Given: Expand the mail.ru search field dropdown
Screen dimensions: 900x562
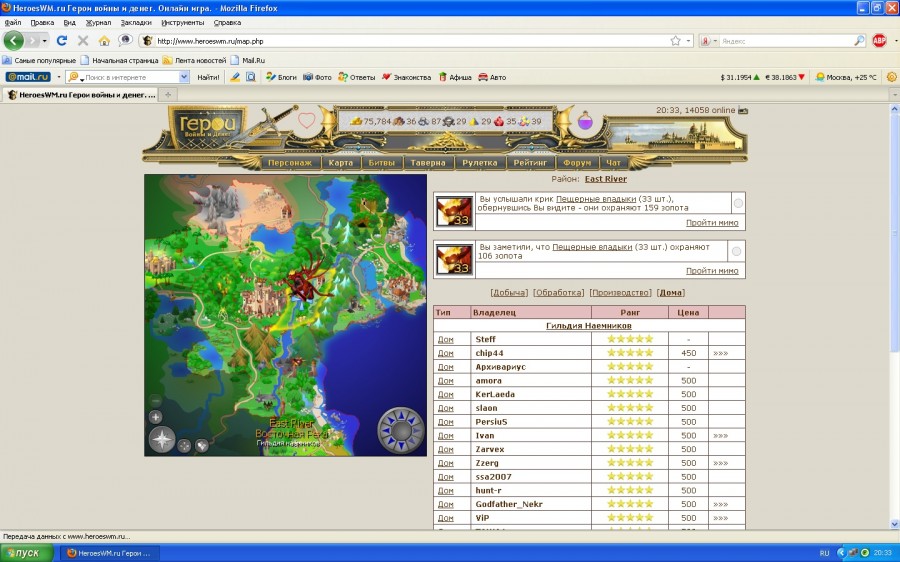Looking at the screenshot, I should pyautogui.click(x=184, y=77).
